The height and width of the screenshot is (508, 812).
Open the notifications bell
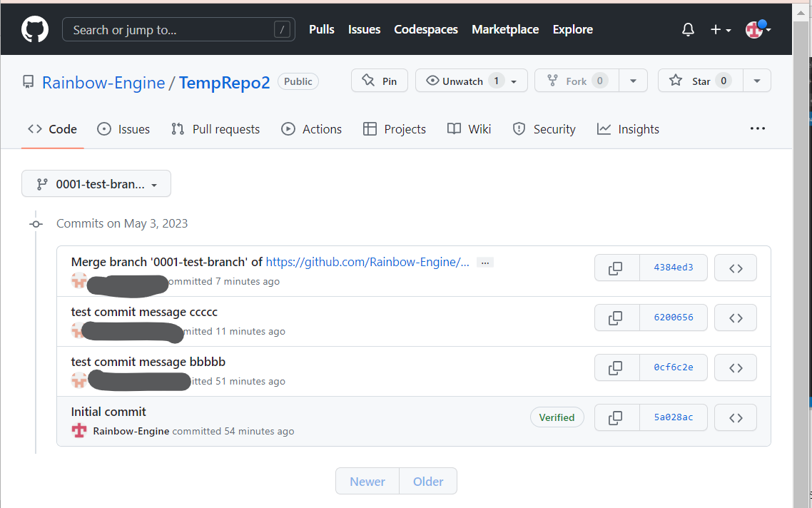coord(688,29)
